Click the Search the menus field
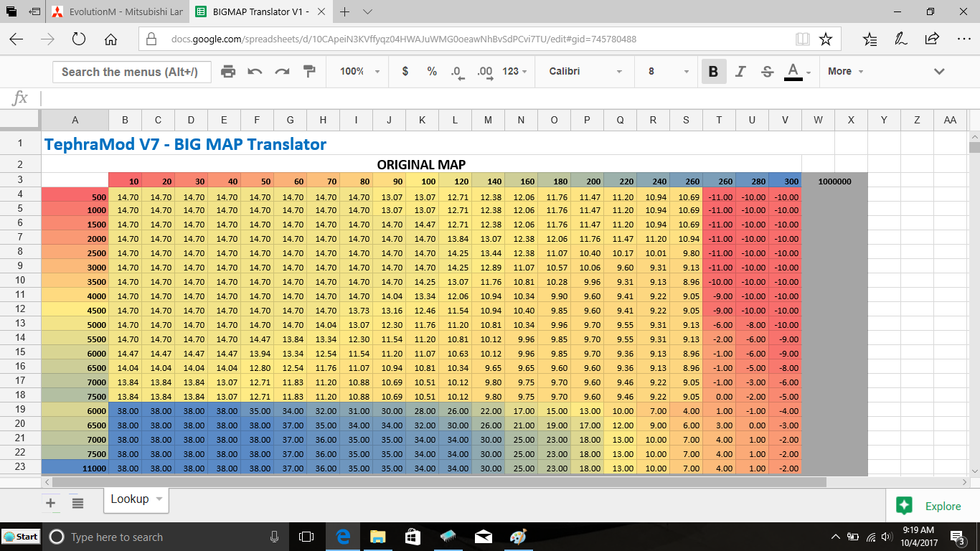 [131, 72]
